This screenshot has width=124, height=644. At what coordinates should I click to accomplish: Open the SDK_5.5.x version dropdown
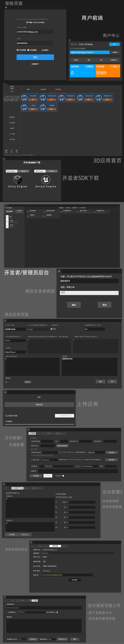(40, 171)
